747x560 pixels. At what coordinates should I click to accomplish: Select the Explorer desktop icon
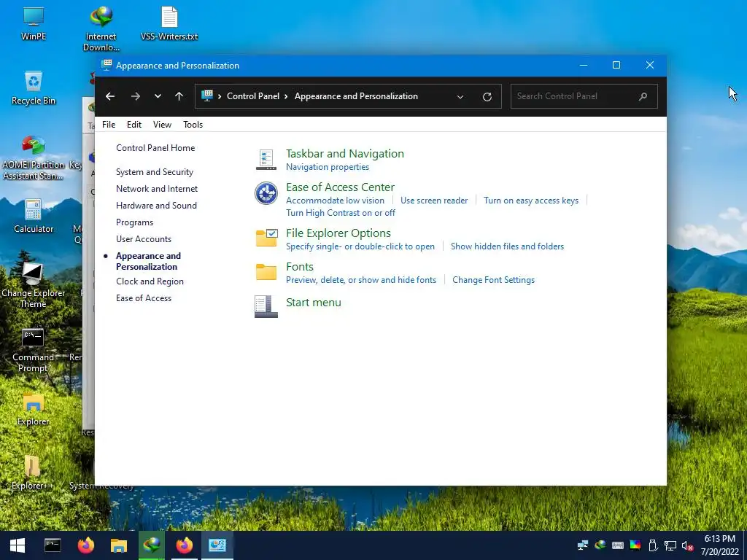click(x=33, y=408)
